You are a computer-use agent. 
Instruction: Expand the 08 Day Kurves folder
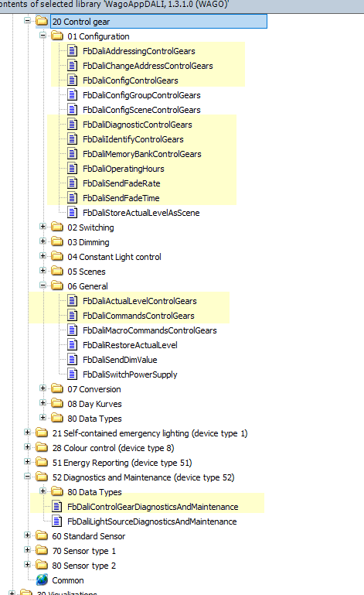pos(43,403)
